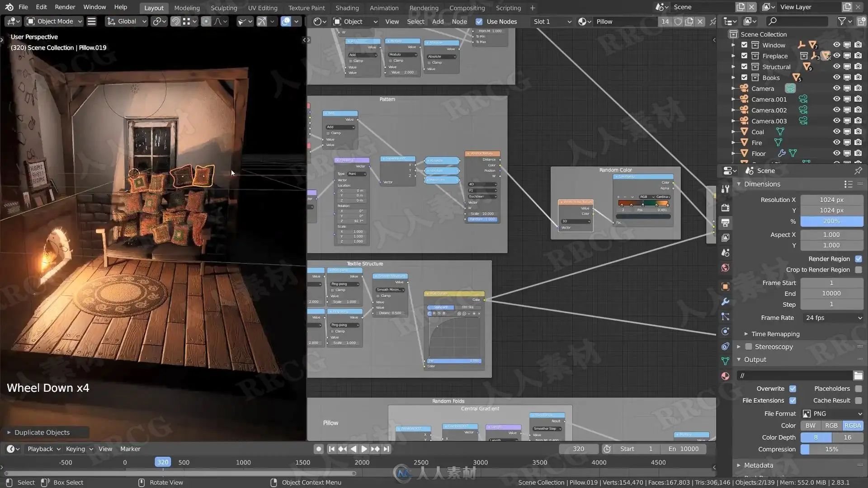Open the Modifier properties wrench icon
868x488 pixels.
click(x=725, y=301)
